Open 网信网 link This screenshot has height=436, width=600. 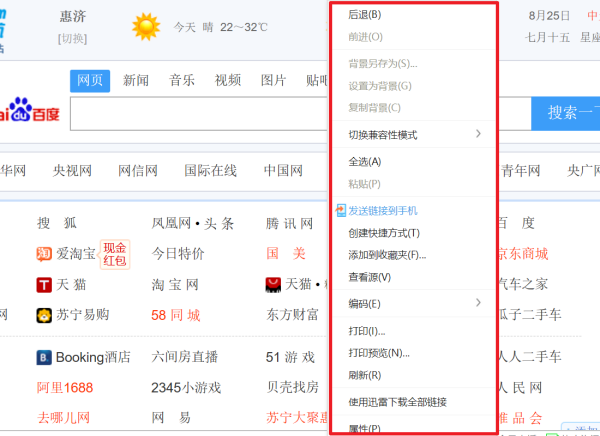tap(138, 171)
